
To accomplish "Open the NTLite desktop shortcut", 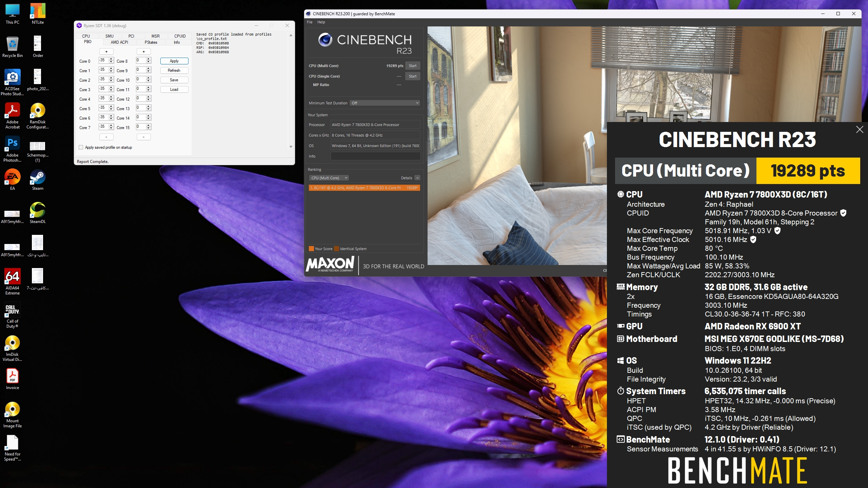I will [38, 14].
